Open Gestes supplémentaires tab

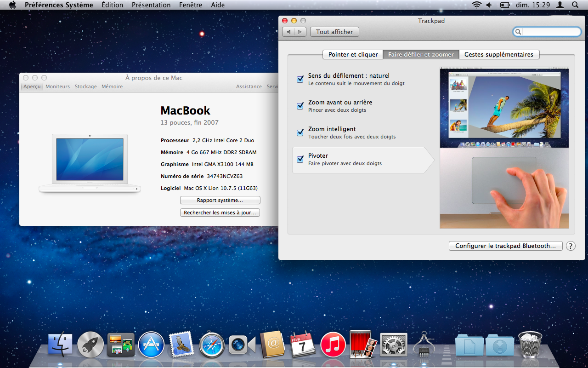coord(499,54)
